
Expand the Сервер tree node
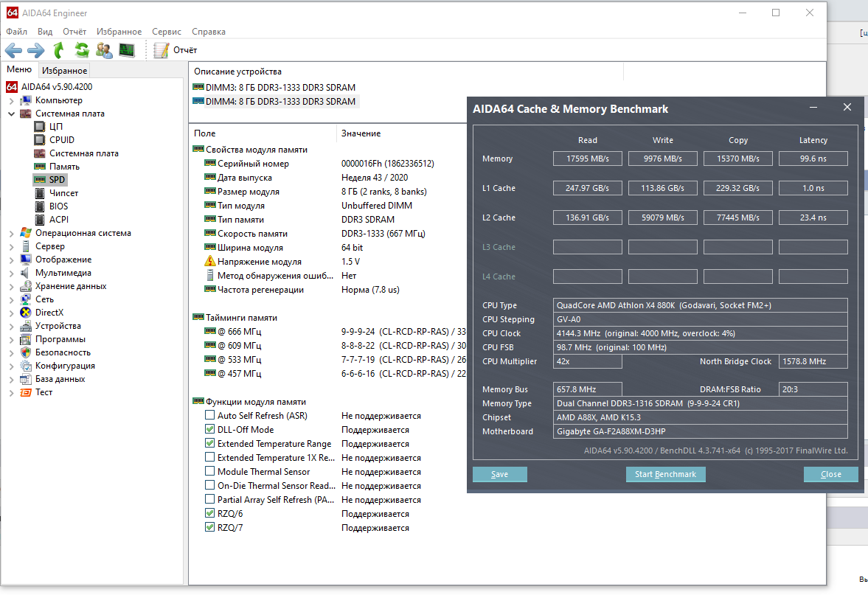pyautogui.click(x=12, y=247)
